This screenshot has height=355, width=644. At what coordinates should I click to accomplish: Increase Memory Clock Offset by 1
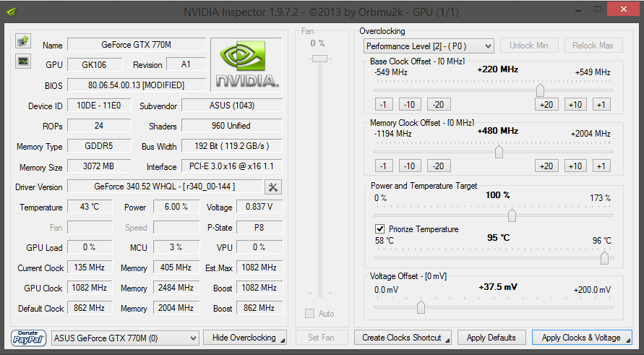[x=601, y=166]
